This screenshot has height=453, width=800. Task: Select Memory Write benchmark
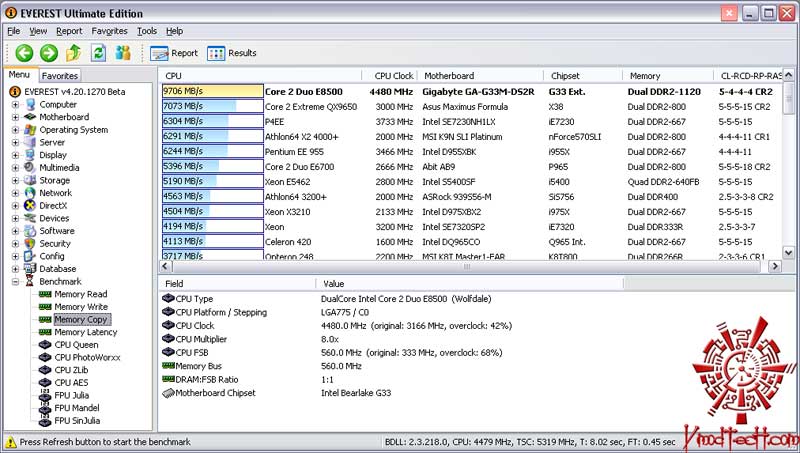[81, 307]
